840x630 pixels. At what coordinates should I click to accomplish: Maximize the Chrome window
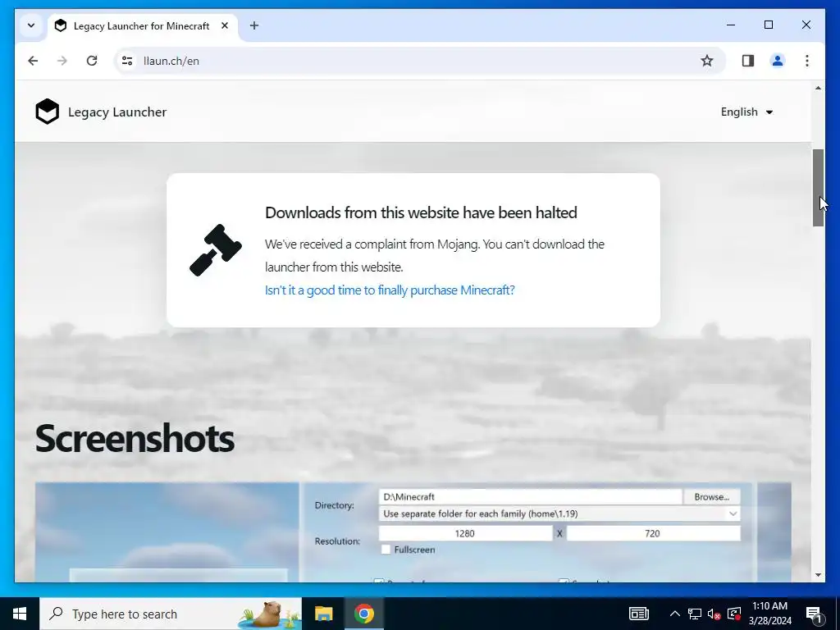pos(769,25)
